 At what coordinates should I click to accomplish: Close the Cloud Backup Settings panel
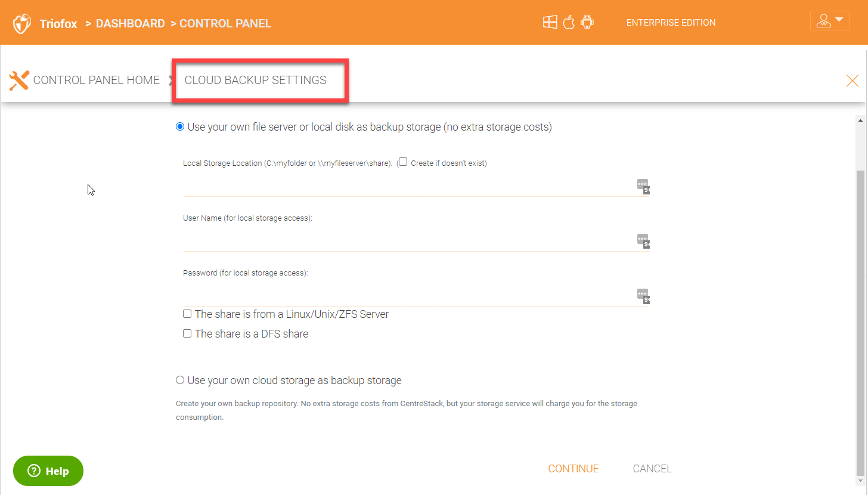tap(852, 81)
